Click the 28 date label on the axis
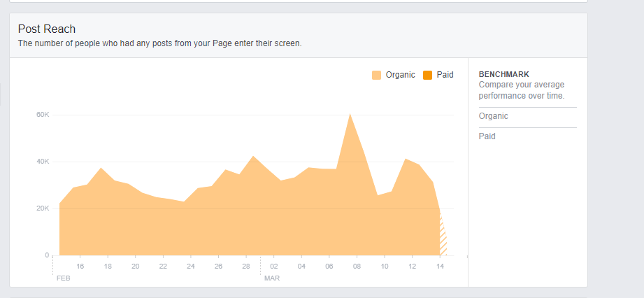Image resolution: width=644 pixels, height=298 pixels. [x=246, y=267]
